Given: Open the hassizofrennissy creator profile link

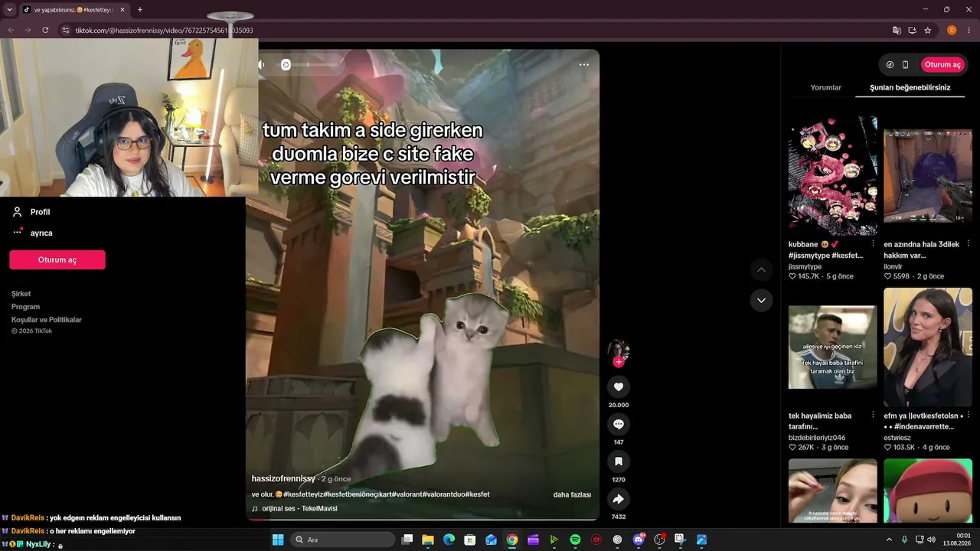Looking at the screenshot, I should pyautogui.click(x=283, y=478).
